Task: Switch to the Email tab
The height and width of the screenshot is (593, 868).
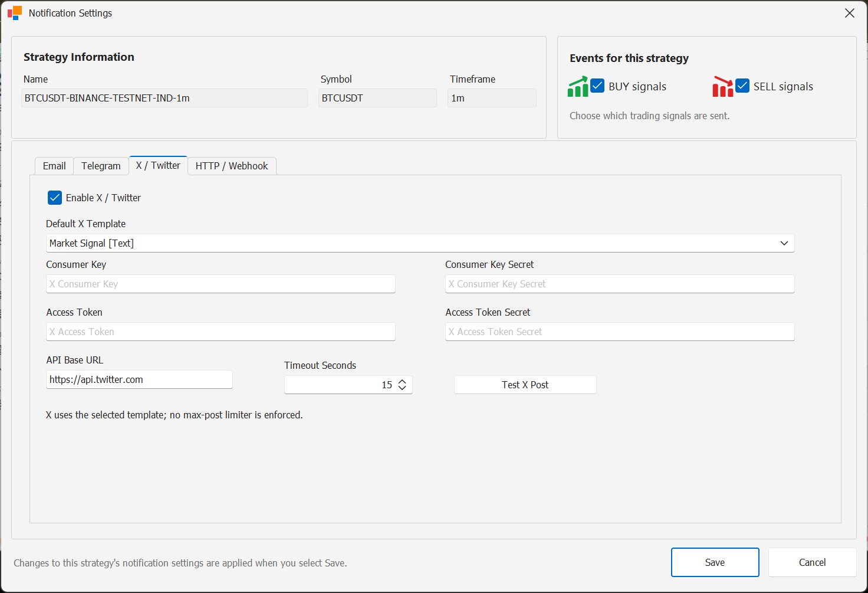Action: pos(54,166)
